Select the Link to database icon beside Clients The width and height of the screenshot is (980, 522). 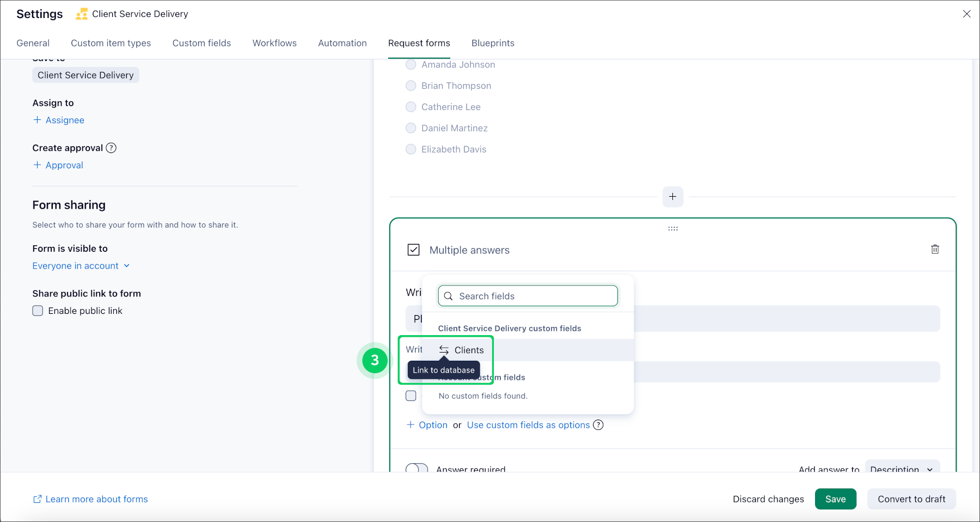pyautogui.click(x=444, y=350)
